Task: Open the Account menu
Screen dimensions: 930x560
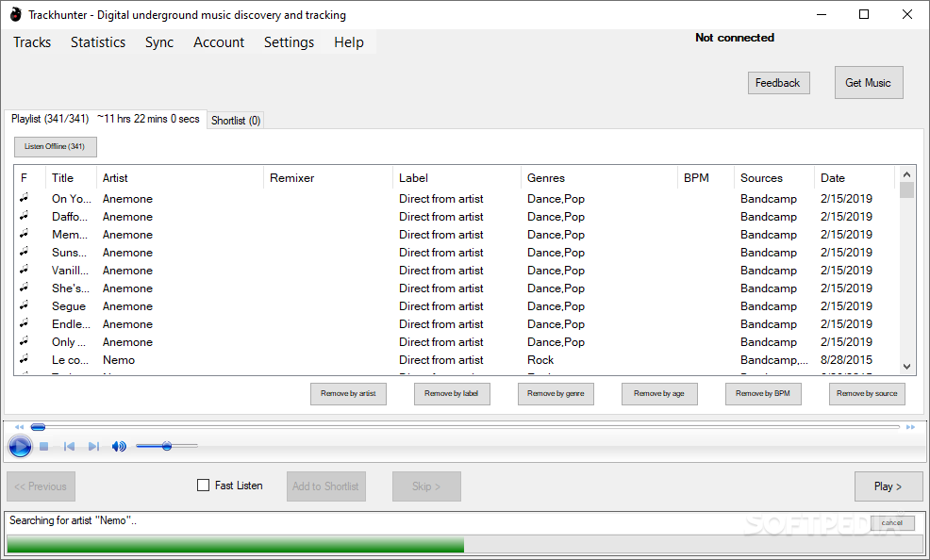Action: point(218,42)
